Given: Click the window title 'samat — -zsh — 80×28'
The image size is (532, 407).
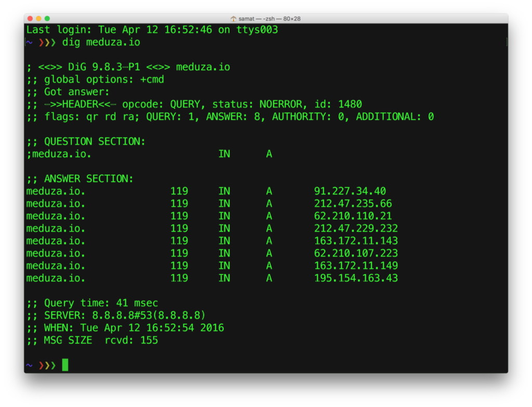Looking at the screenshot, I should pos(270,19).
